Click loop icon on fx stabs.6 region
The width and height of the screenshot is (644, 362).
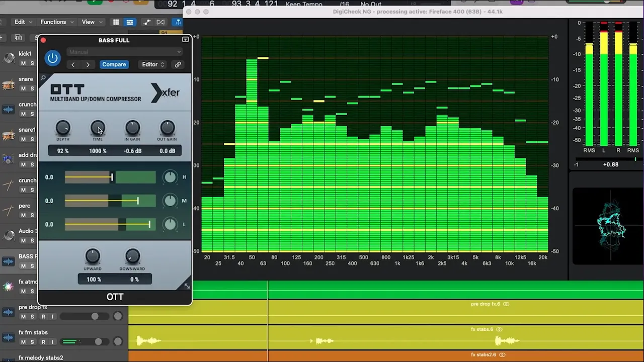[x=499, y=329]
